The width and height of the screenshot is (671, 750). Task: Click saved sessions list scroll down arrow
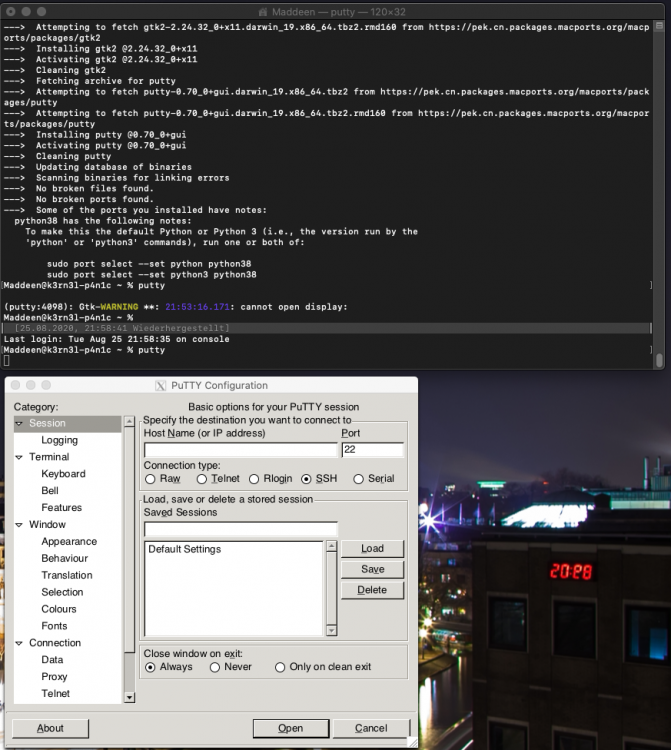[331, 630]
